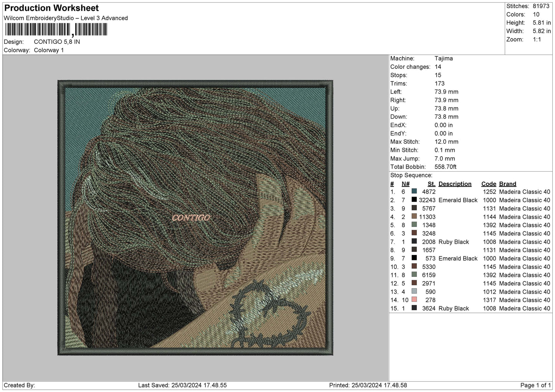Click 'Emerald Black' description in row 2
Image resolution: width=555 pixels, height=392 pixels.
click(x=458, y=200)
